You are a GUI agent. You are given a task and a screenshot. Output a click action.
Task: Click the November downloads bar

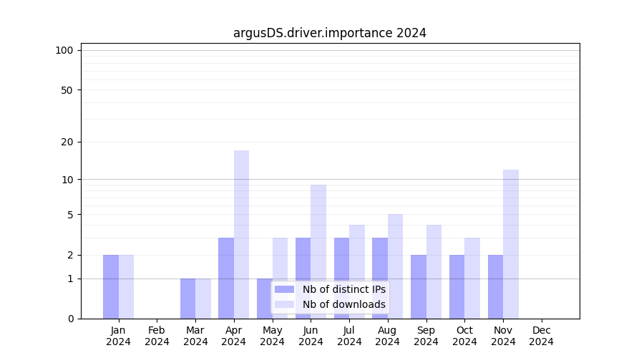(511, 243)
